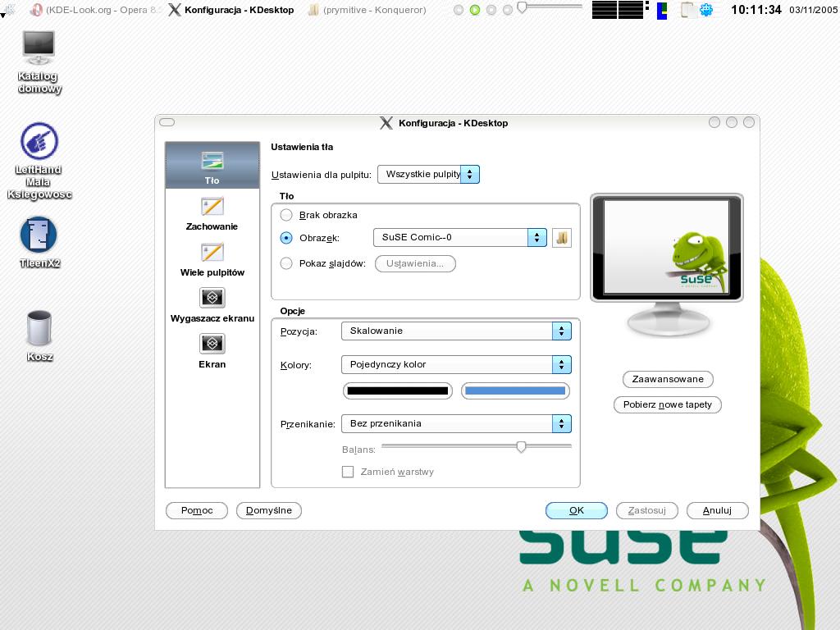The image size is (840, 630).
Task: Click the next track panel button
Action: (508, 10)
